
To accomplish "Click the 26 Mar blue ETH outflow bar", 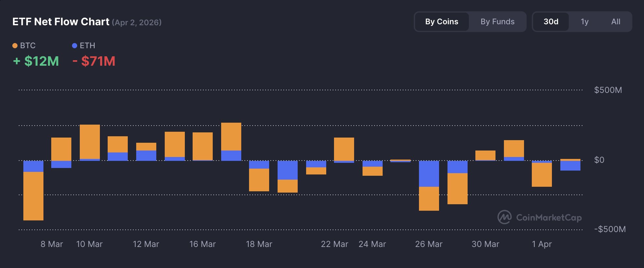I will 429,173.
